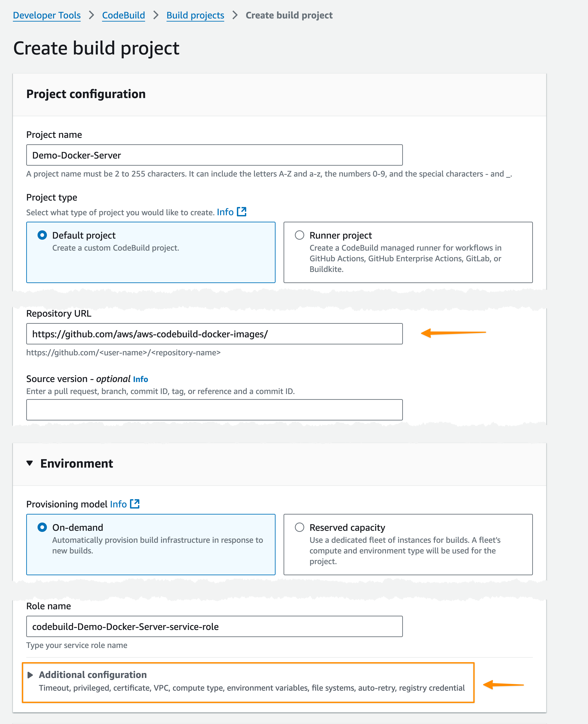Focus the Project name input field
The width and height of the screenshot is (588, 724).
214,155
